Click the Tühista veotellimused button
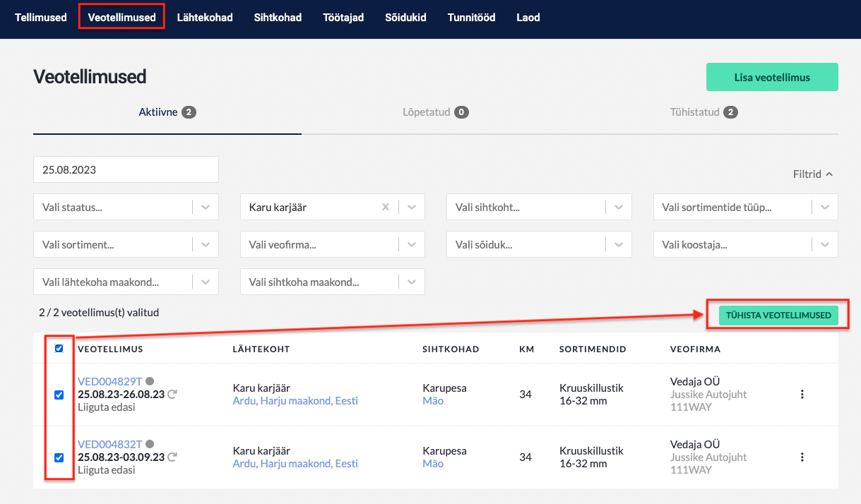This screenshot has width=861, height=504. pyautogui.click(x=778, y=315)
